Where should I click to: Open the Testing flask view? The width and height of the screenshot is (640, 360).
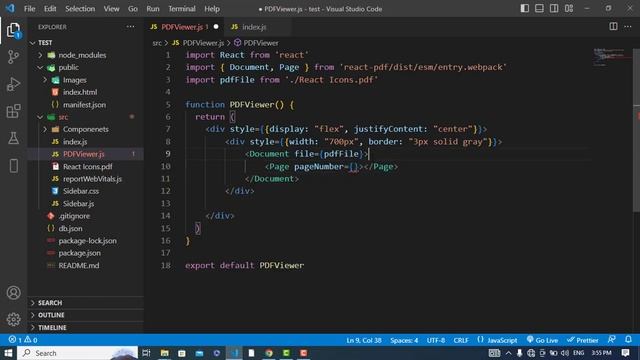(x=13, y=138)
